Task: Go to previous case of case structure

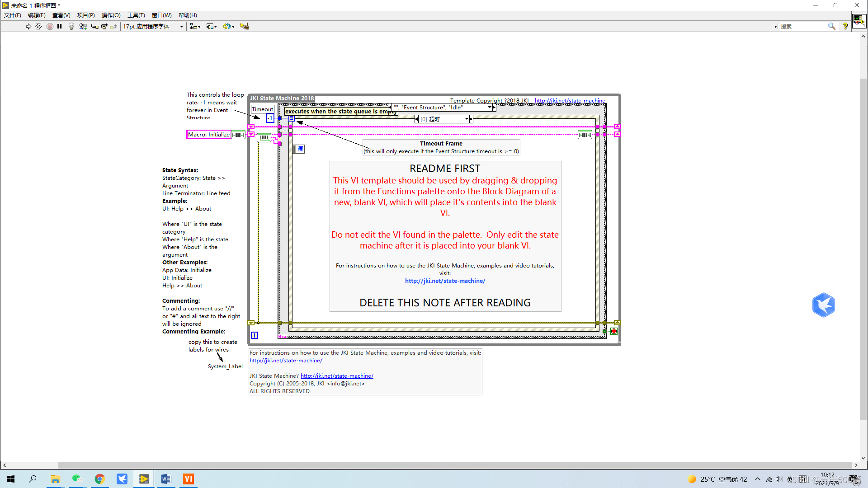Action: [390, 108]
